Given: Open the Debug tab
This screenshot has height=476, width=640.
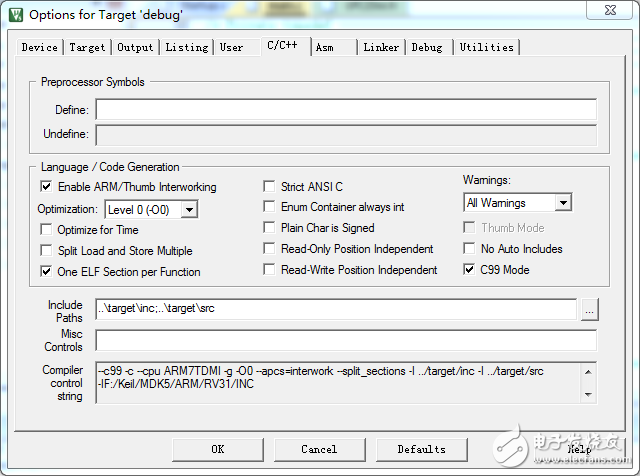Looking at the screenshot, I should pos(427,47).
